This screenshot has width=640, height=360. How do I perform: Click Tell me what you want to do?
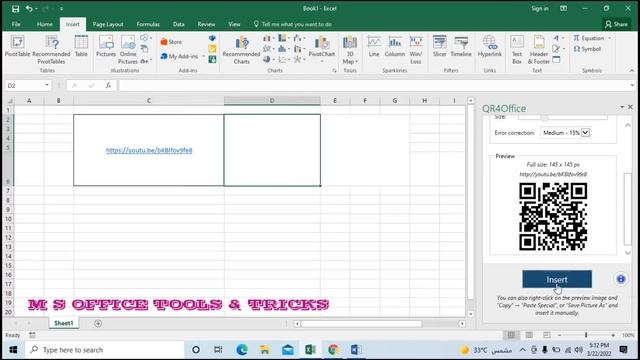[292, 24]
